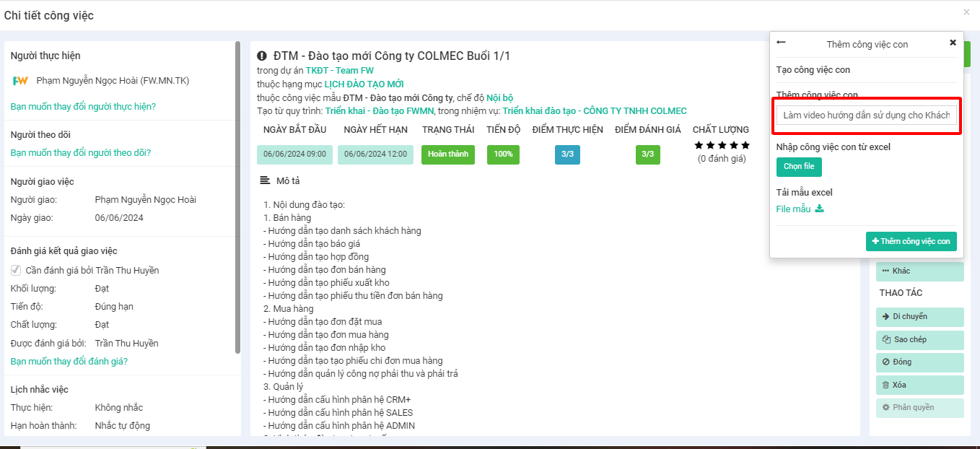980x449 pixels.
Task: Click the exclamation icon beside the task title
Action: [262, 56]
